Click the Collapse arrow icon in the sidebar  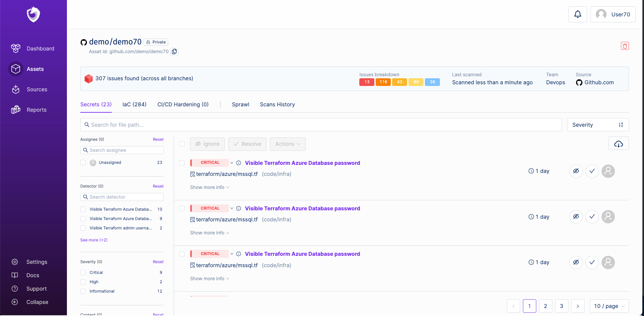15,302
